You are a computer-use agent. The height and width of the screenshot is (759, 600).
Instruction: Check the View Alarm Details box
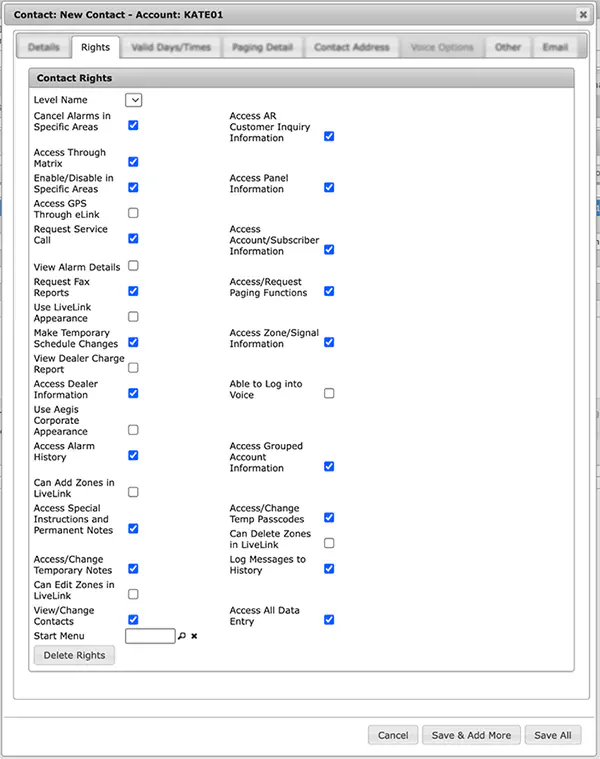[133, 266]
